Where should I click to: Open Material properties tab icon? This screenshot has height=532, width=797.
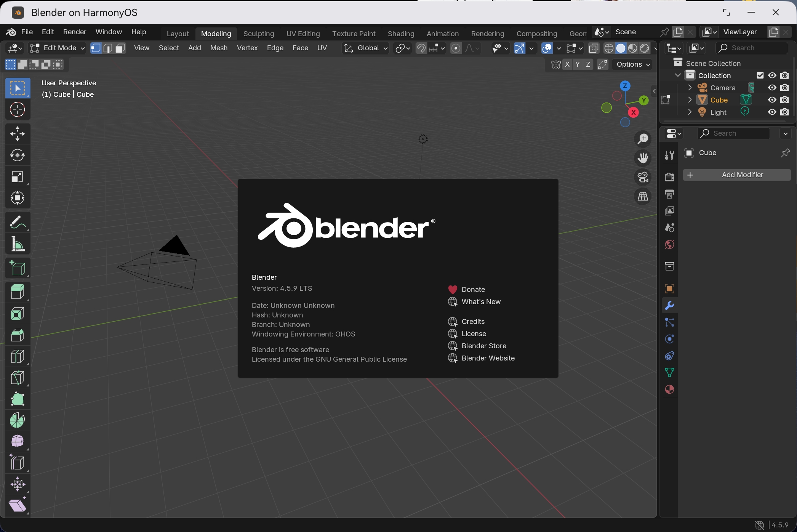click(669, 389)
